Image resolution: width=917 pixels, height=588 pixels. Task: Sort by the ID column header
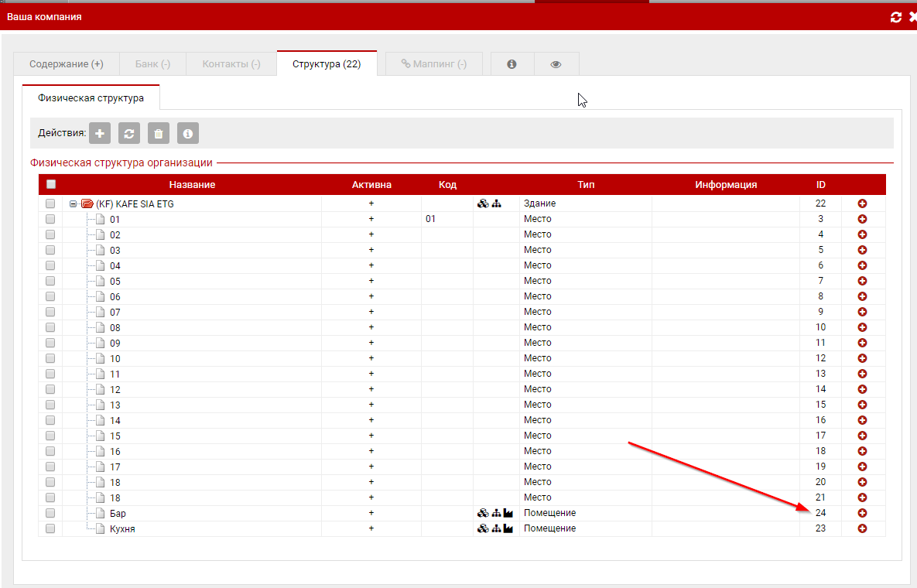[x=820, y=185]
